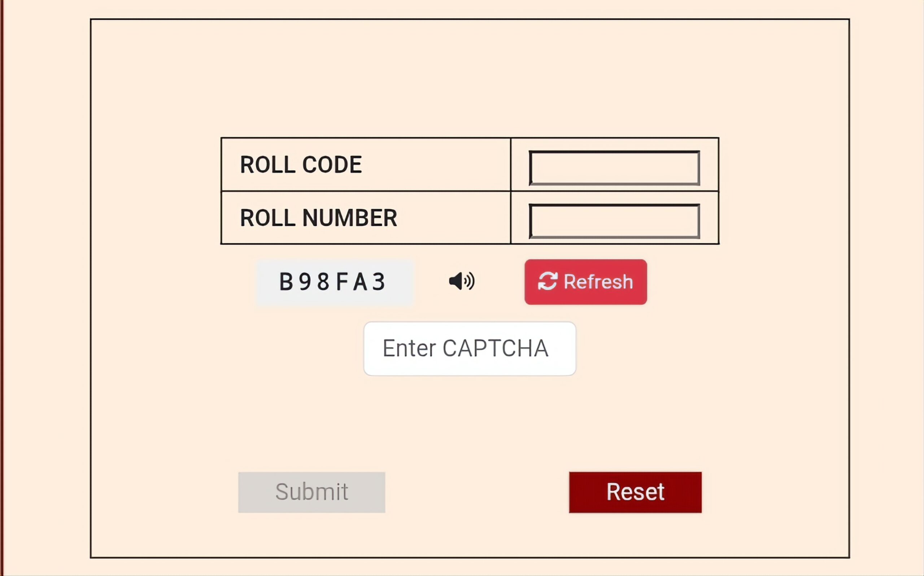
Task: Click the Enter CAPTCHA field
Action: [469, 348]
